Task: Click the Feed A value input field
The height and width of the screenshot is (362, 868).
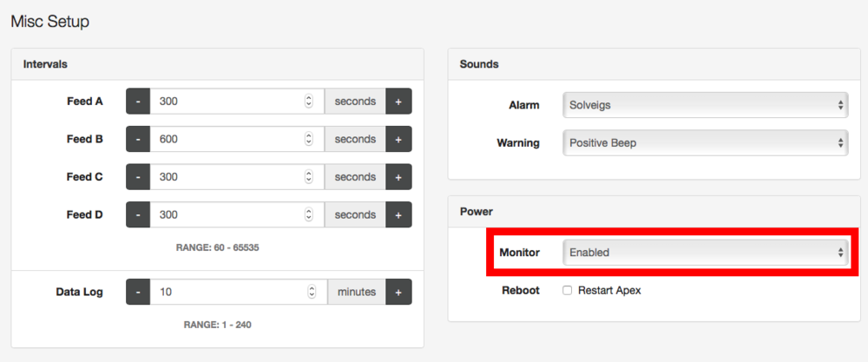Action: coord(237,102)
